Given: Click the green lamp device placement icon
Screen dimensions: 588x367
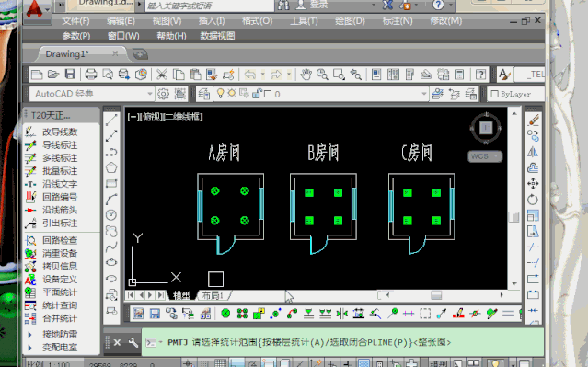Looking at the screenshot, I should (x=225, y=313).
